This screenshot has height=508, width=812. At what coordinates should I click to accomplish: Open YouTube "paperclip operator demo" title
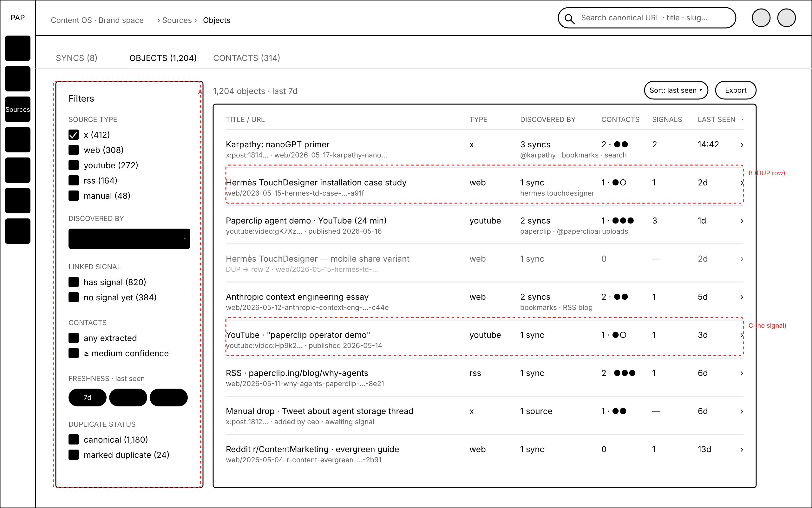(298, 335)
